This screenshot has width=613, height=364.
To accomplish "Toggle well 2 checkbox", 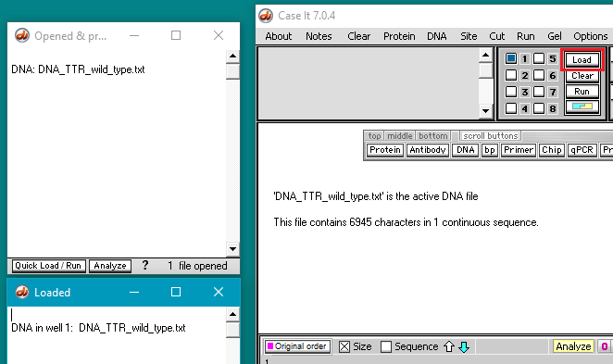I will pyautogui.click(x=511, y=75).
